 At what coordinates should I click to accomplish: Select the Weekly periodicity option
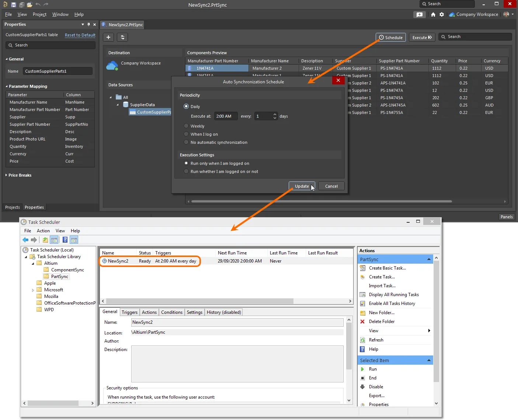(186, 126)
